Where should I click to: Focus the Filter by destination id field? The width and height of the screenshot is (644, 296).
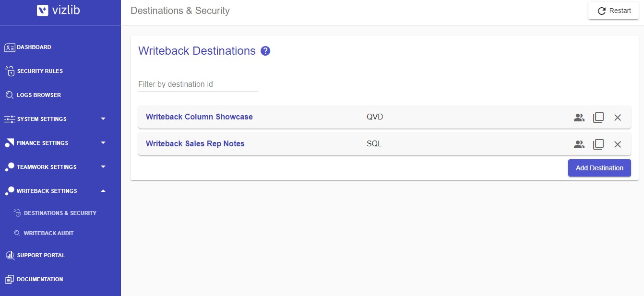point(198,84)
